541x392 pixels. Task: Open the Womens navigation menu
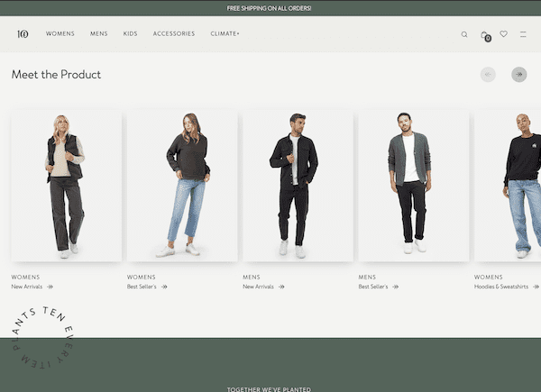pos(60,34)
